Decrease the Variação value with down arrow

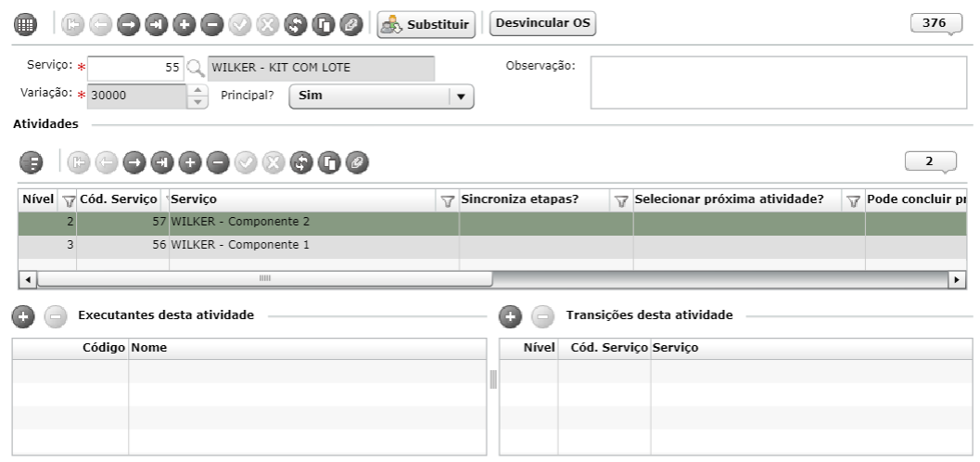click(197, 103)
